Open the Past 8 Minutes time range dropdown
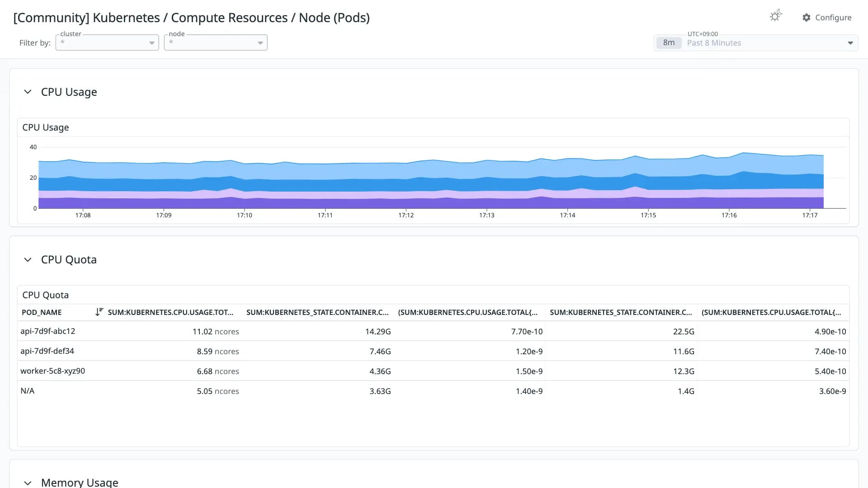This screenshot has width=868, height=488. 756,43
